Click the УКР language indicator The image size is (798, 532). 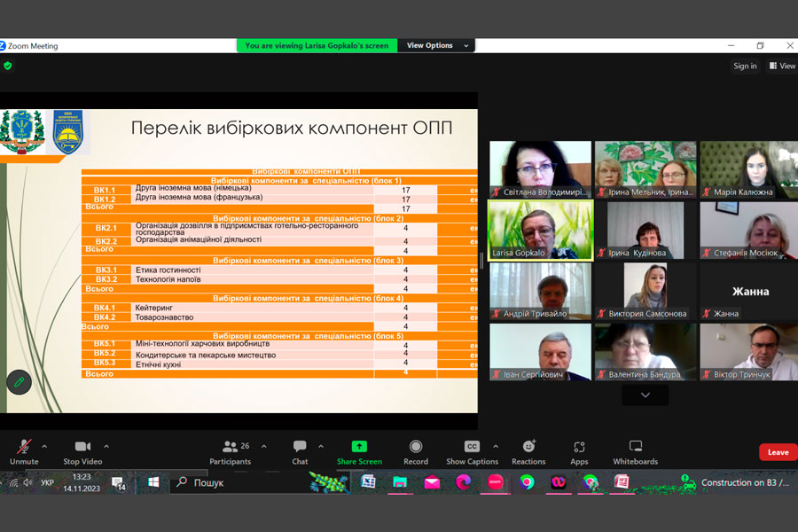click(x=47, y=482)
